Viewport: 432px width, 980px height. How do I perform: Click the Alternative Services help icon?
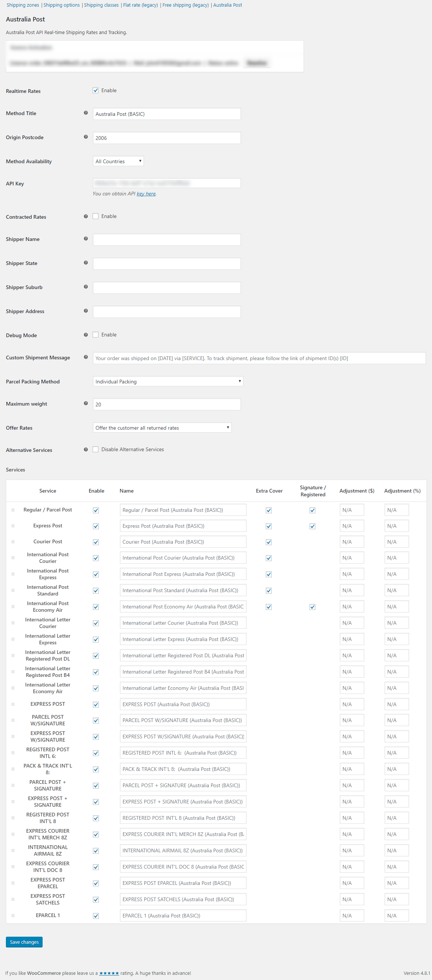pos(86,450)
